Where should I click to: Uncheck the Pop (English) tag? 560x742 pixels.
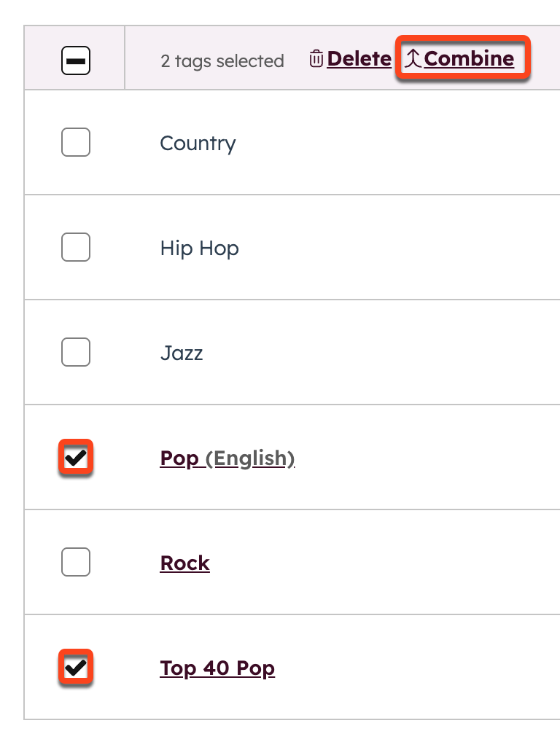[76, 458]
